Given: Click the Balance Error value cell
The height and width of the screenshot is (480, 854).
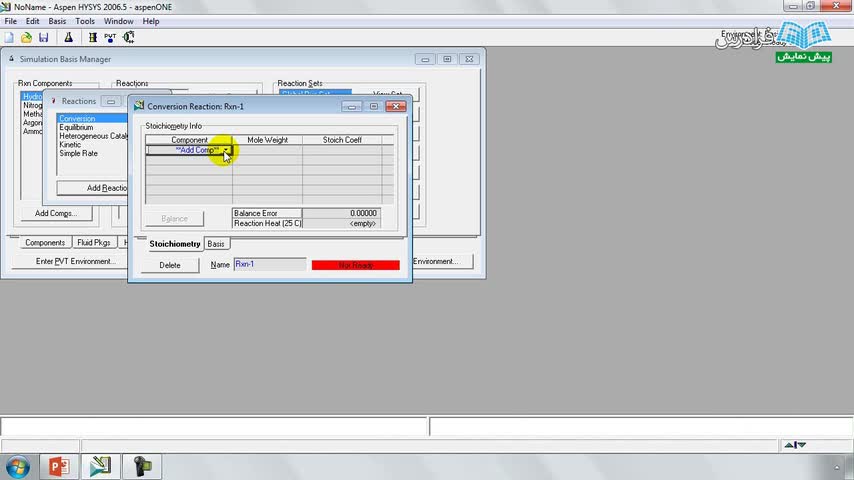Looking at the screenshot, I should [x=341, y=213].
